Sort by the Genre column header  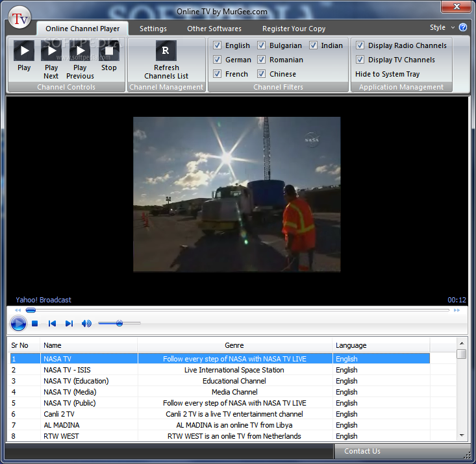point(234,345)
